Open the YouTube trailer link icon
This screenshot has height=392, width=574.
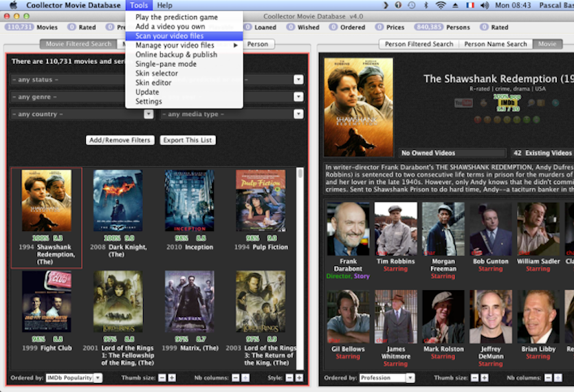(x=463, y=103)
